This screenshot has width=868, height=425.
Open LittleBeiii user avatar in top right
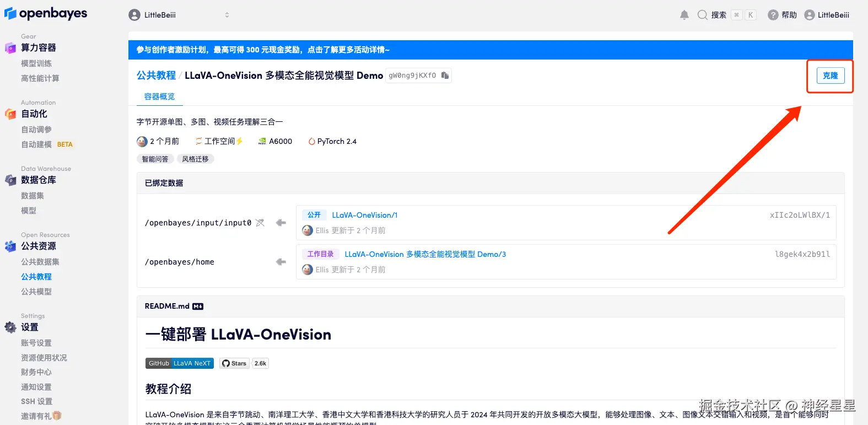coord(809,15)
